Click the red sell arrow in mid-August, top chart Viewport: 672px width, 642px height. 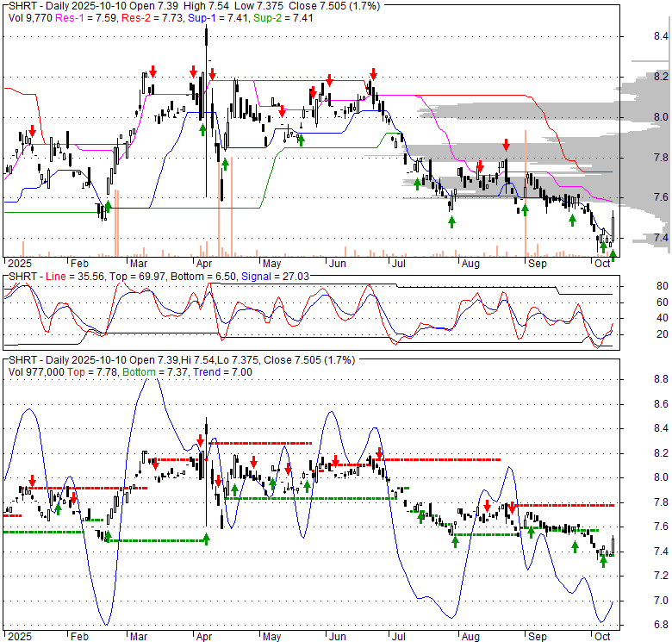(507, 145)
